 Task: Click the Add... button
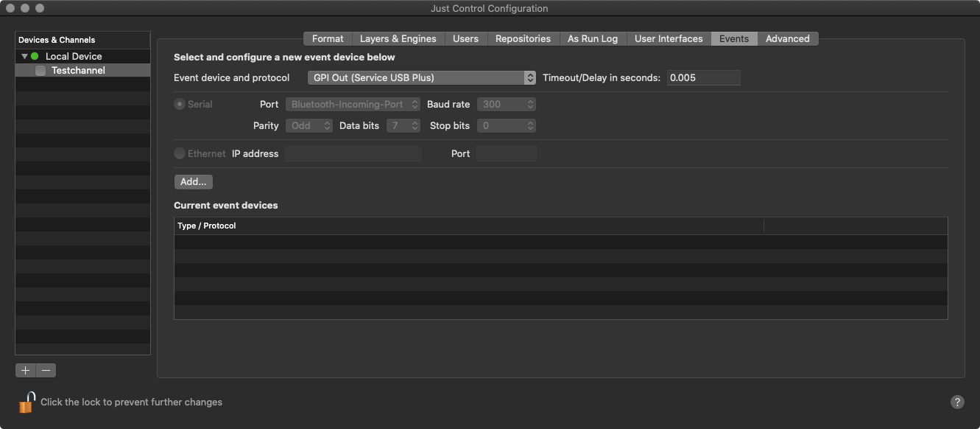coord(194,181)
